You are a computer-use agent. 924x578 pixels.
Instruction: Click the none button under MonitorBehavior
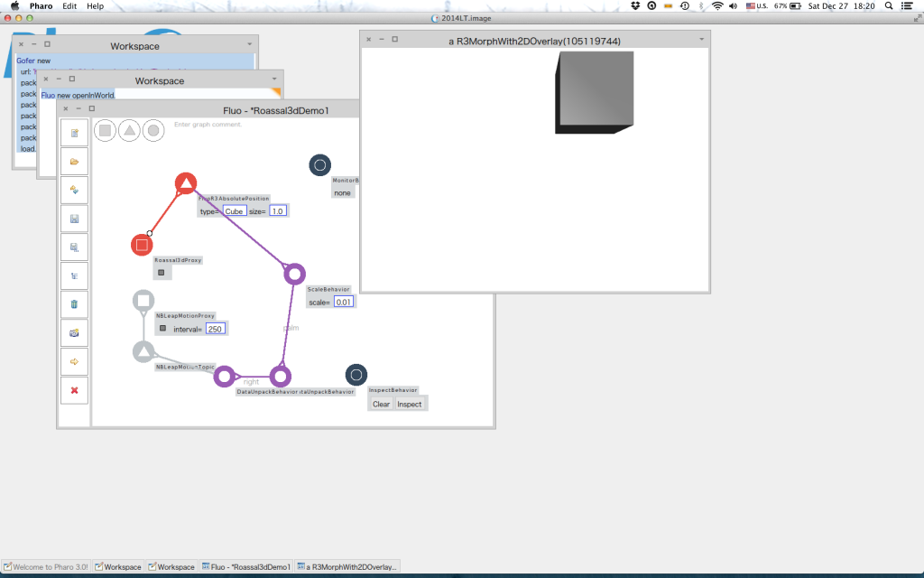342,193
